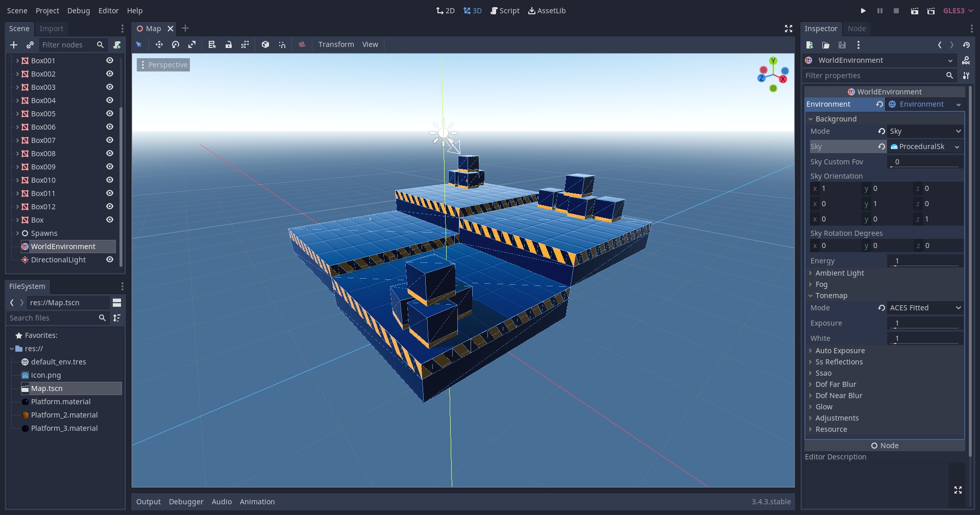Open the Perspective view menu
The width and height of the screenshot is (980, 515).
(x=163, y=65)
